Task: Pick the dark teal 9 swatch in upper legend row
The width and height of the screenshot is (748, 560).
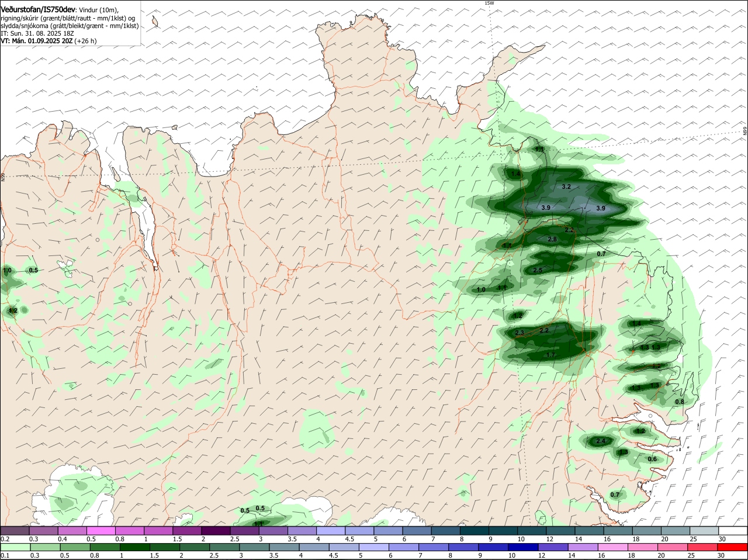Action: [x=503, y=531]
